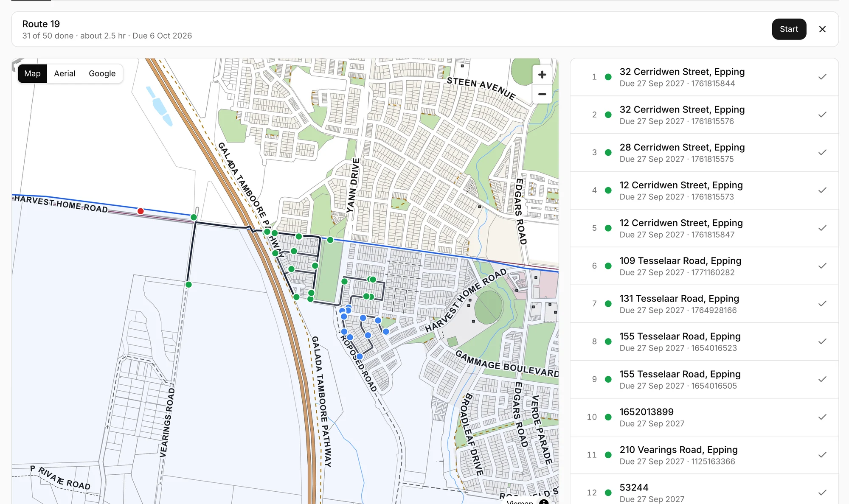Screen dimensions: 849x504
Task: Click the checkmark for 28 Cerridwen Street
Action: coord(822,152)
